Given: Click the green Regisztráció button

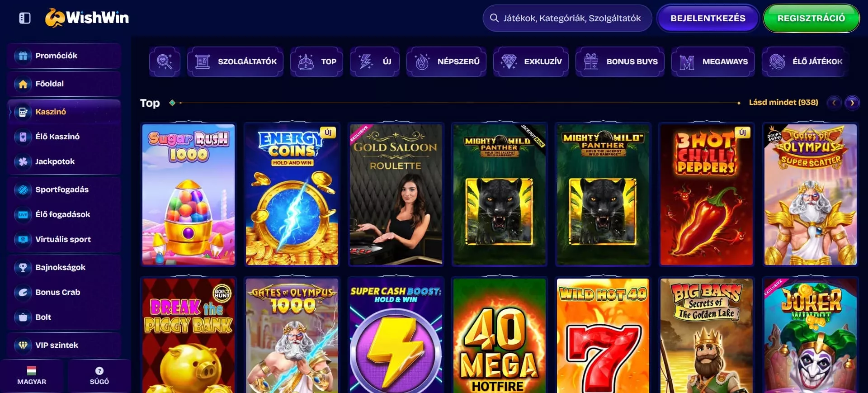Looking at the screenshot, I should 811,18.
